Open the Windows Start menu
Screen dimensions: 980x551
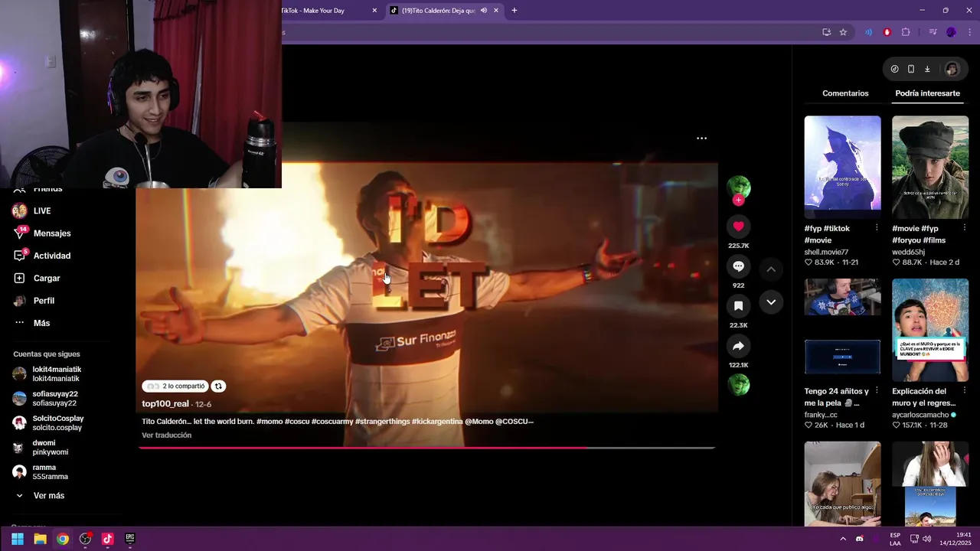[18, 539]
